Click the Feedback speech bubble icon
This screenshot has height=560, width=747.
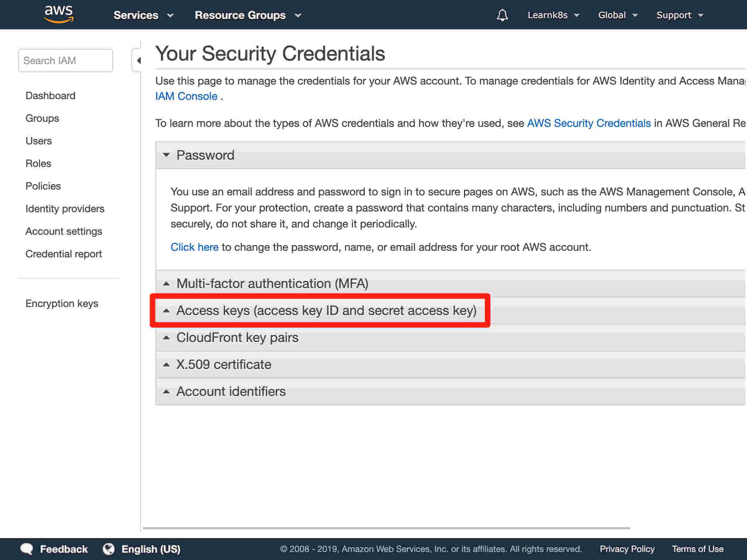click(27, 549)
